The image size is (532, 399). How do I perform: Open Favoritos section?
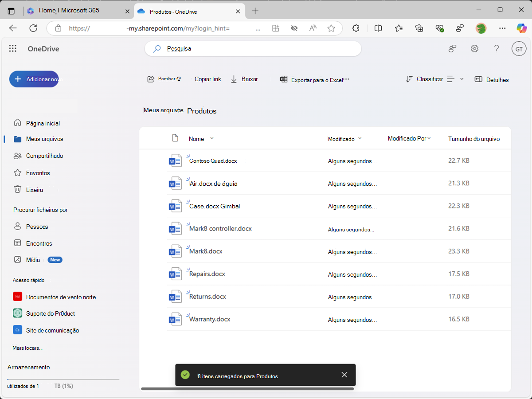coord(38,173)
